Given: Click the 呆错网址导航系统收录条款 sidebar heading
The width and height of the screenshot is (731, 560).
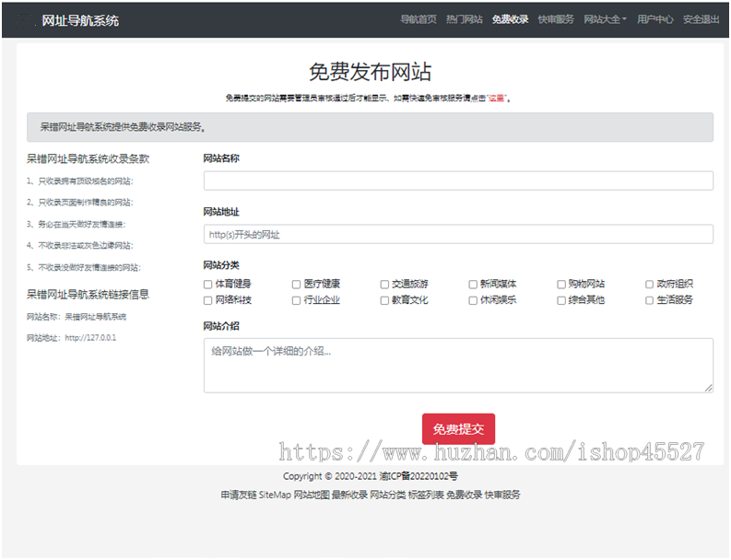Looking at the screenshot, I should pyautogui.click(x=88, y=158).
